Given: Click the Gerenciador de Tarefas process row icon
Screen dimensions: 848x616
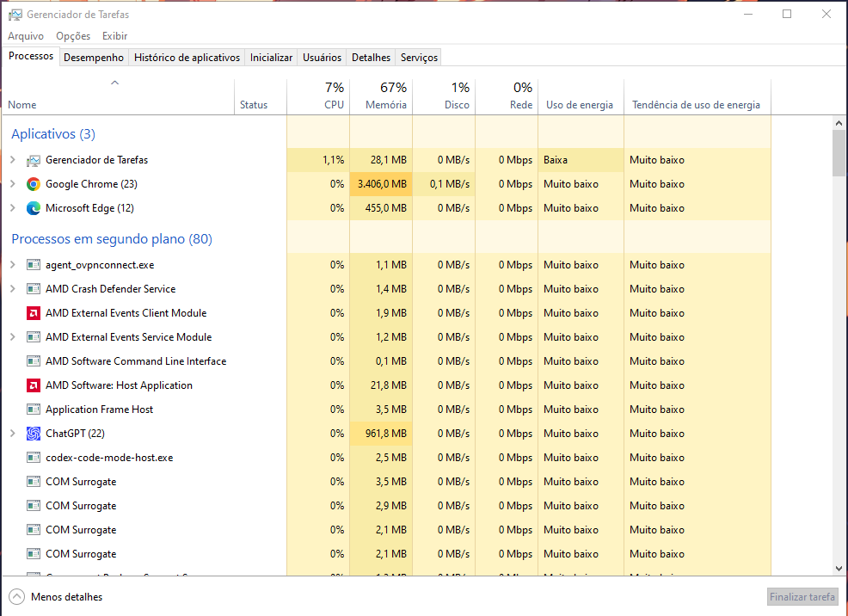Looking at the screenshot, I should (34, 160).
